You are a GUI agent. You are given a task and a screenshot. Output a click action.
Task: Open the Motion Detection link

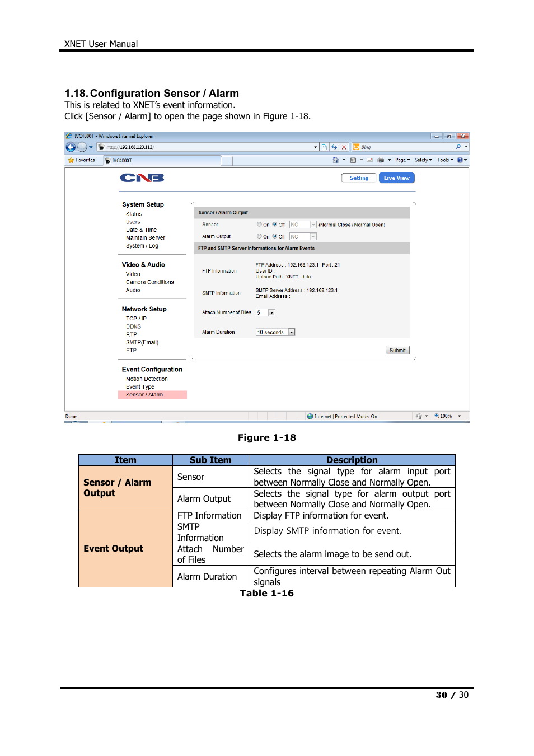147,379
